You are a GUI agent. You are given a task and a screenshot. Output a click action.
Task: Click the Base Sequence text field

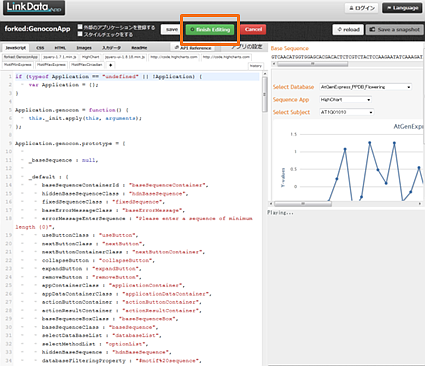[x=347, y=57]
